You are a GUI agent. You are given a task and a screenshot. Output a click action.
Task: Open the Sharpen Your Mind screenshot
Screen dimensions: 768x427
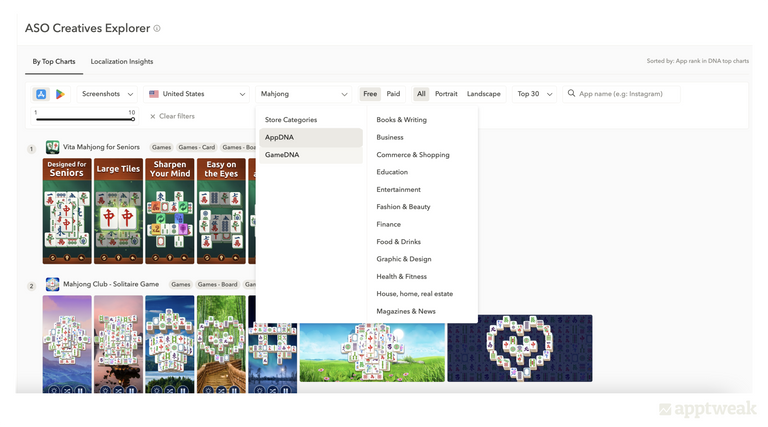[x=170, y=211]
